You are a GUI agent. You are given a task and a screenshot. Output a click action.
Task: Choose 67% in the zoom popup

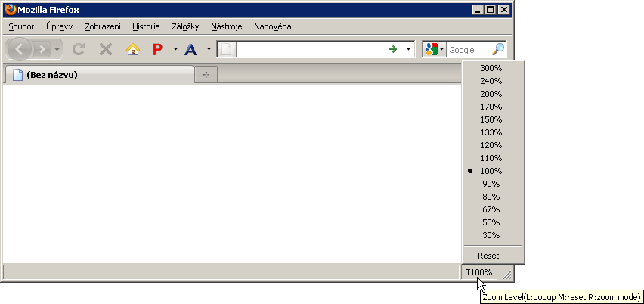point(494,209)
